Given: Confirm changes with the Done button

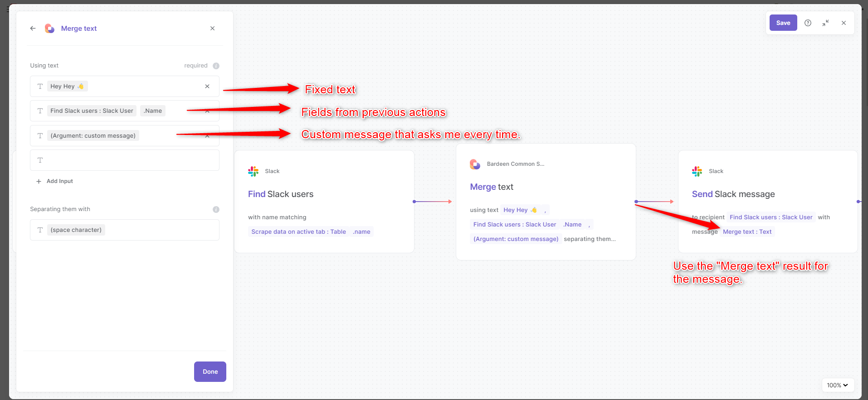Looking at the screenshot, I should 210,371.
